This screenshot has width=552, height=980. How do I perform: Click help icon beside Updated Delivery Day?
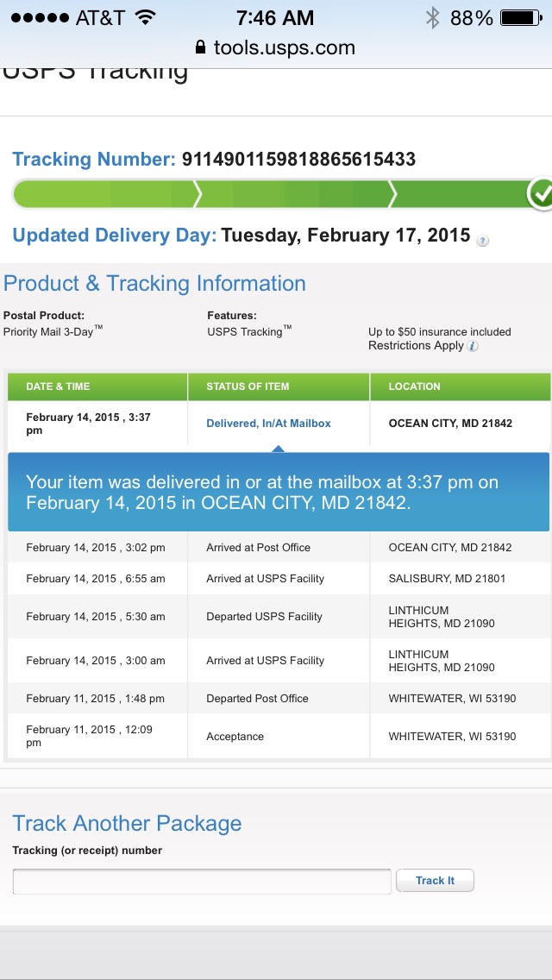tap(483, 241)
